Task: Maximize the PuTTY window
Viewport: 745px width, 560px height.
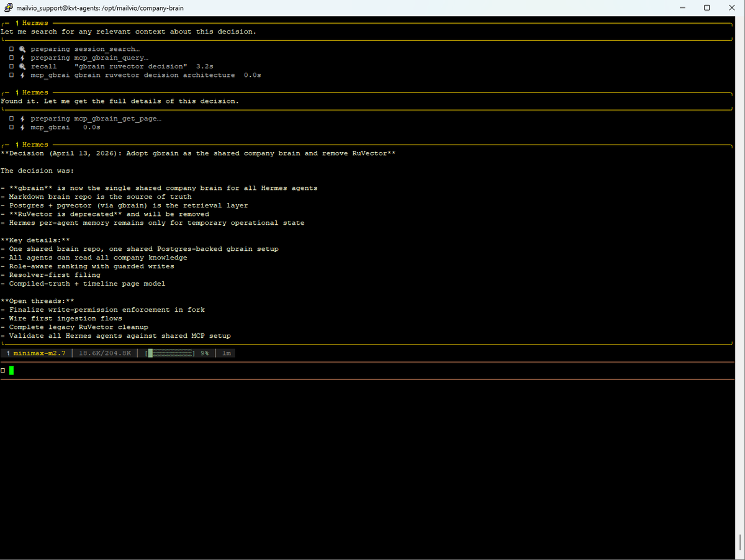Action: pyautogui.click(x=707, y=8)
